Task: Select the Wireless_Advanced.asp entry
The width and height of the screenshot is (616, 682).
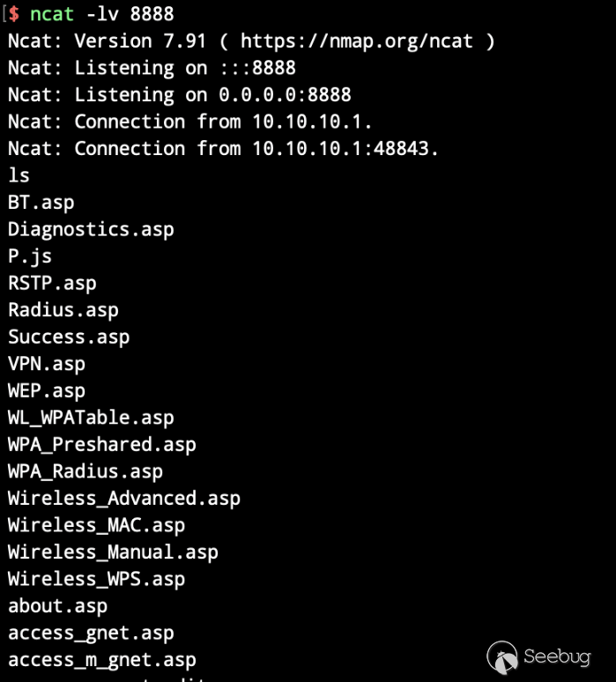Action: (124, 498)
